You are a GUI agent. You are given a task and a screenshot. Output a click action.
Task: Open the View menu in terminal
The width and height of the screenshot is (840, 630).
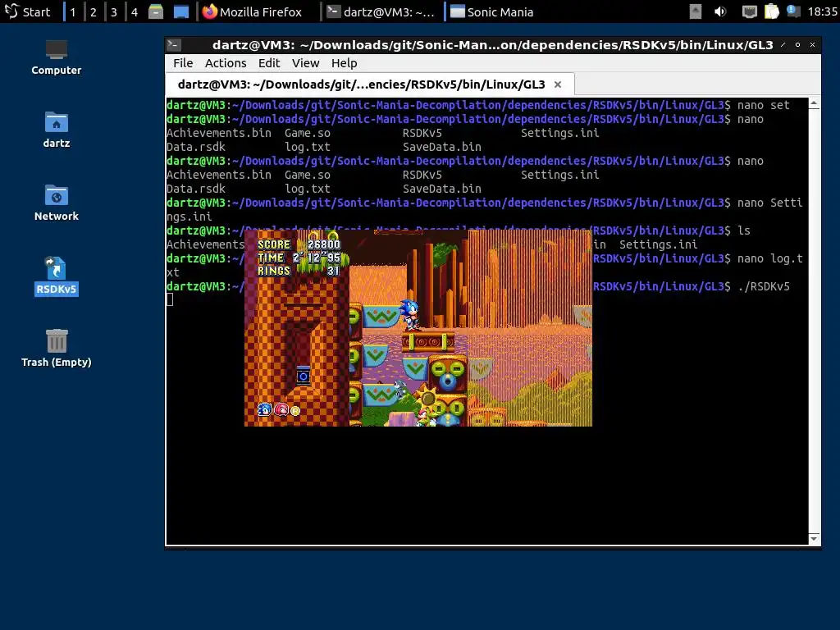(x=305, y=63)
